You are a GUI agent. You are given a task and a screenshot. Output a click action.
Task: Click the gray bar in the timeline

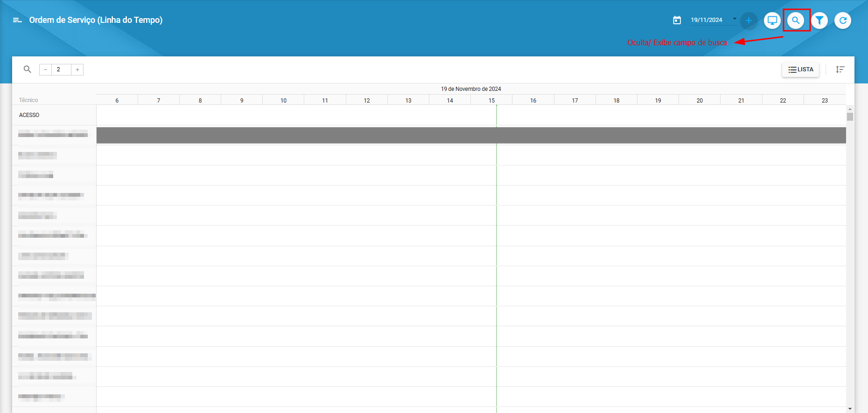click(x=471, y=135)
